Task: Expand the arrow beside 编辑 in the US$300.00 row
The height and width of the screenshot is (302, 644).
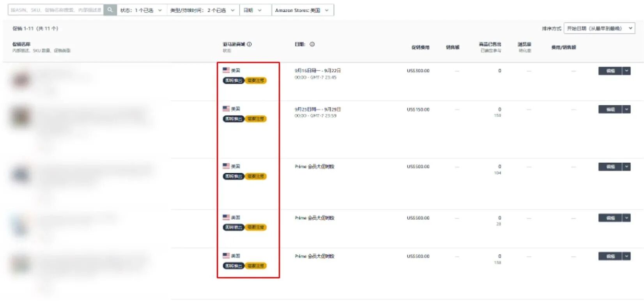Action: click(x=626, y=71)
